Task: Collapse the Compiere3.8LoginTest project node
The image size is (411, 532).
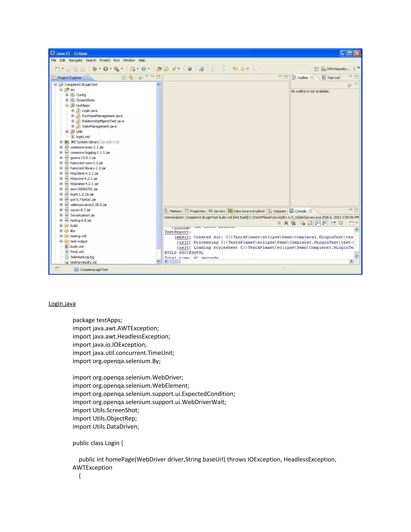Action: tap(55, 85)
